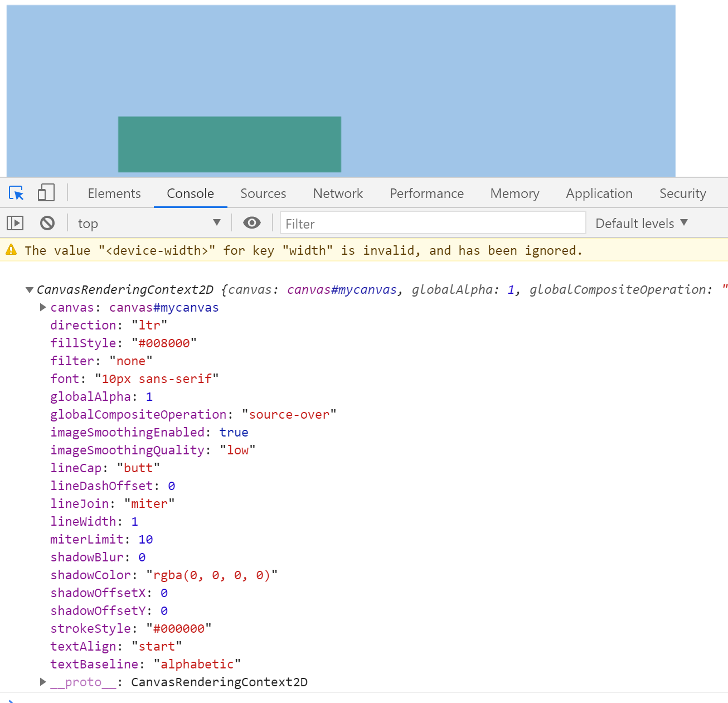The image size is (728, 703).
Task: Select the textAlign "start" value
Action: pos(157,646)
